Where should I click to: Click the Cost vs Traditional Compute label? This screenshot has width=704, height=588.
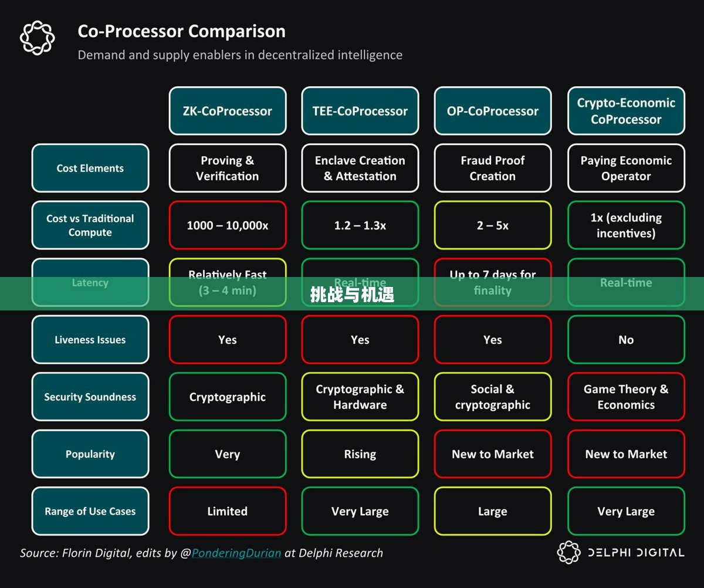click(x=90, y=225)
